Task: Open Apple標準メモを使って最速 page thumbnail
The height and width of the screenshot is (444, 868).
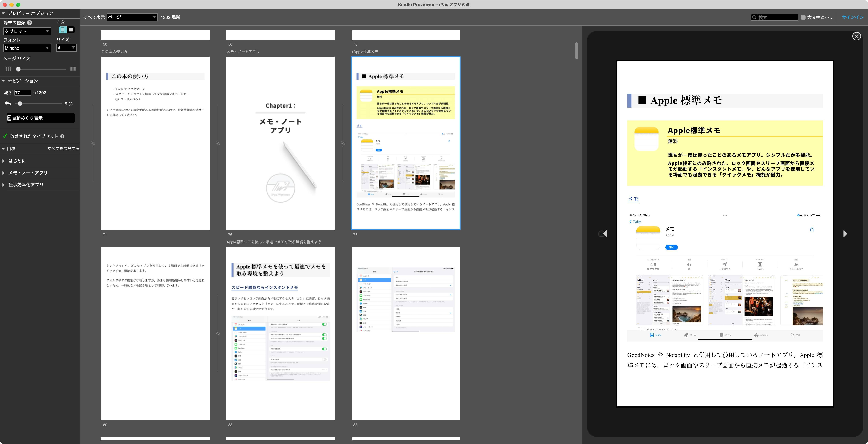Action: (x=280, y=333)
